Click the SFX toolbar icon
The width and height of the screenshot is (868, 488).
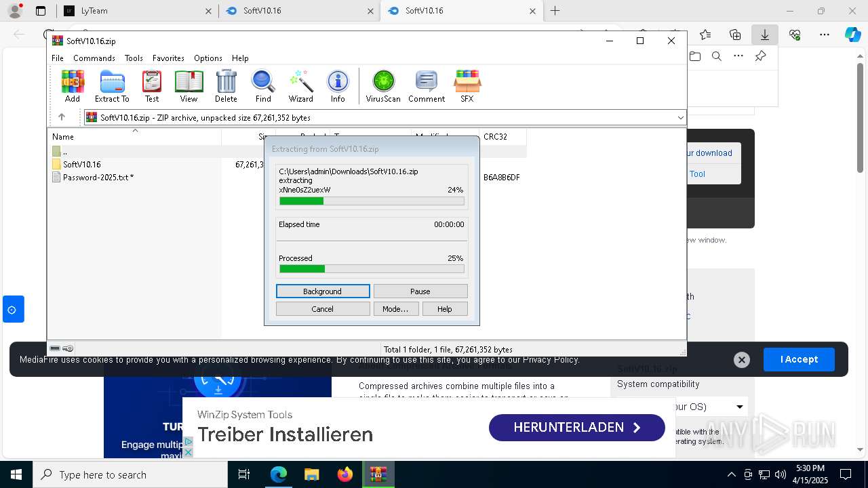click(467, 86)
